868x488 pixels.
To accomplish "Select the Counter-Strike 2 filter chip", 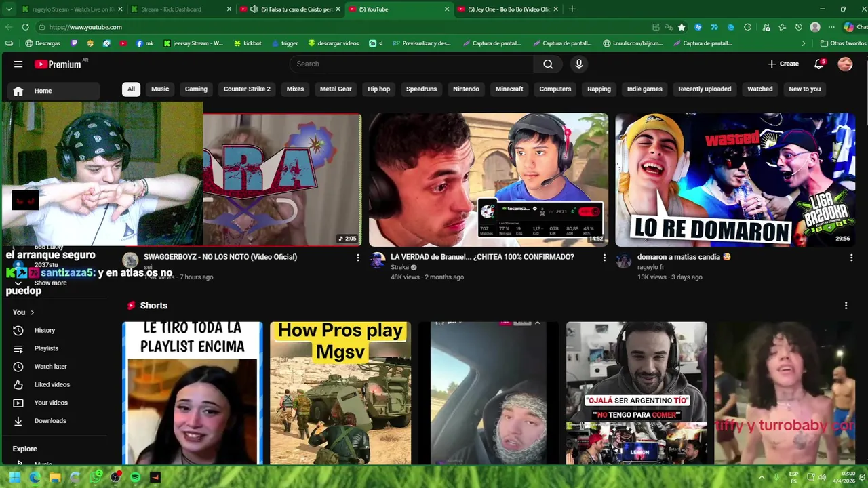I will pos(247,89).
